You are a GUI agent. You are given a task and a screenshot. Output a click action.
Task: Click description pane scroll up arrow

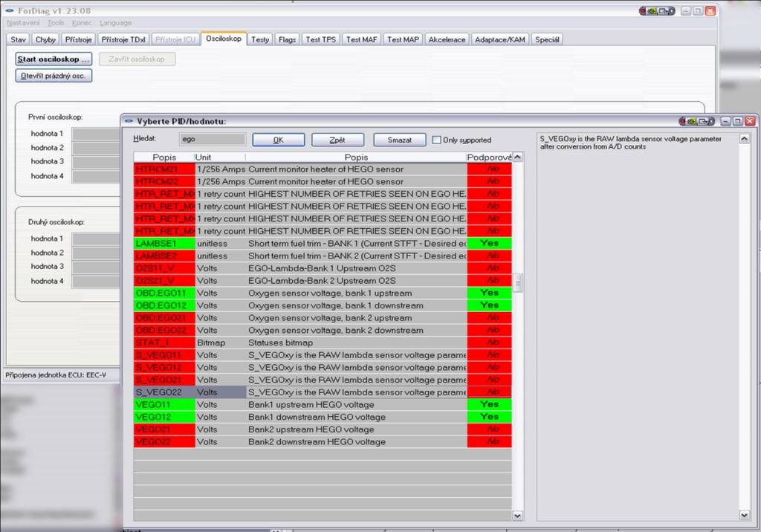[x=744, y=139]
